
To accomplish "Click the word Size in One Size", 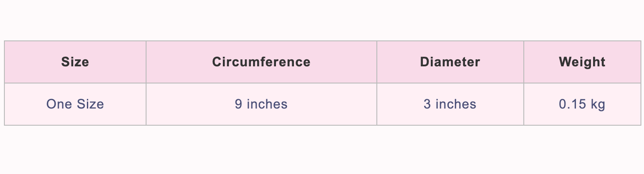I will click(x=88, y=104).
